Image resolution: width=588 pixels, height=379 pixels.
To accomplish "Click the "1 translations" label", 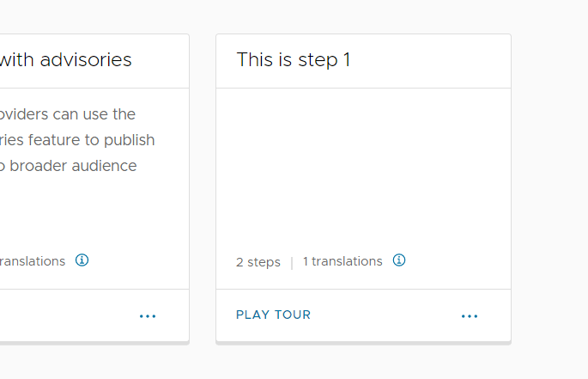I will (342, 261).
